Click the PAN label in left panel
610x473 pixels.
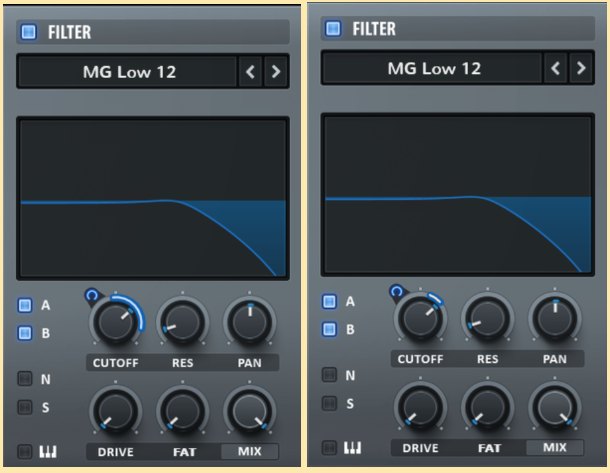[250, 363]
